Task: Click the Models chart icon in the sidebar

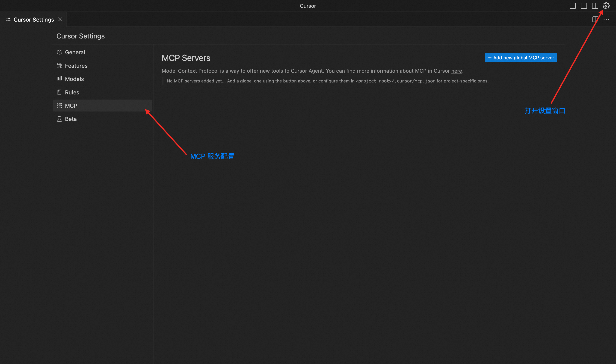Action: click(59, 79)
